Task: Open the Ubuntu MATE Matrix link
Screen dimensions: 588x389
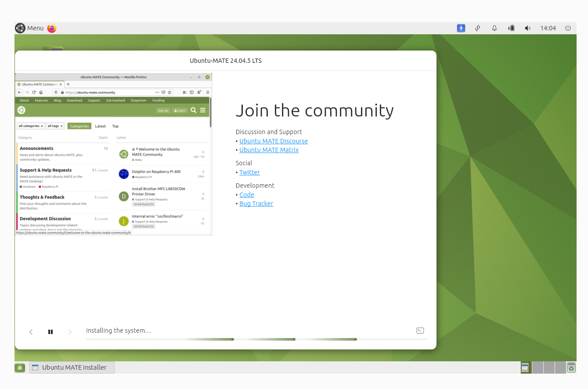Action: pos(269,150)
